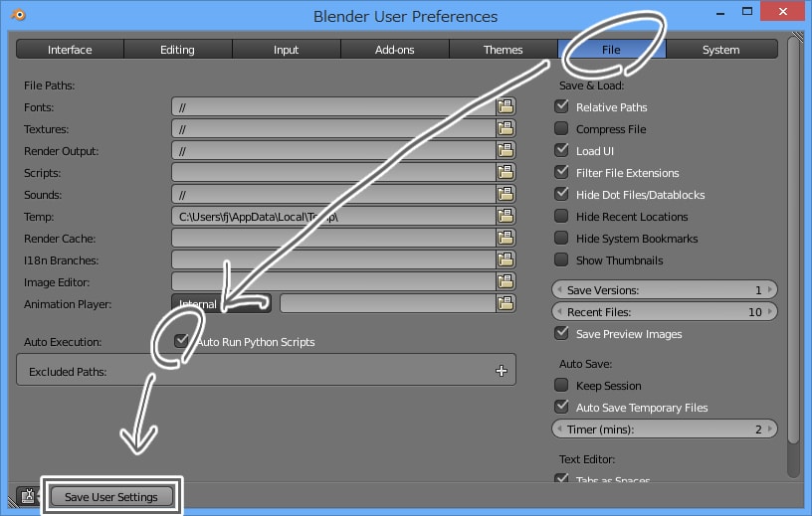The image size is (812, 516).
Task: Toggle Auto Save Temporary Files checkbox
Action: (561, 407)
